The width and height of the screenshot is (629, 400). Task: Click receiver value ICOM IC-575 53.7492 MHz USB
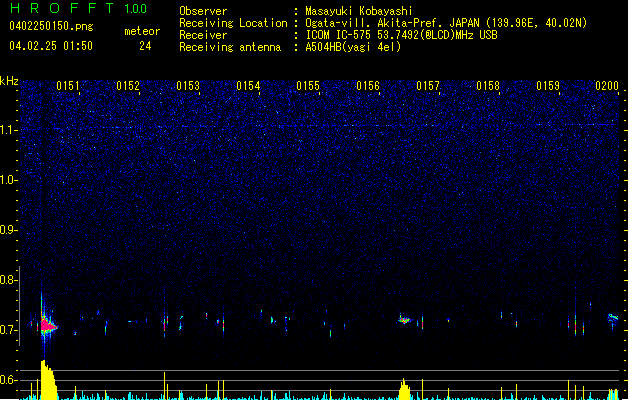pyautogui.click(x=402, y=35)
